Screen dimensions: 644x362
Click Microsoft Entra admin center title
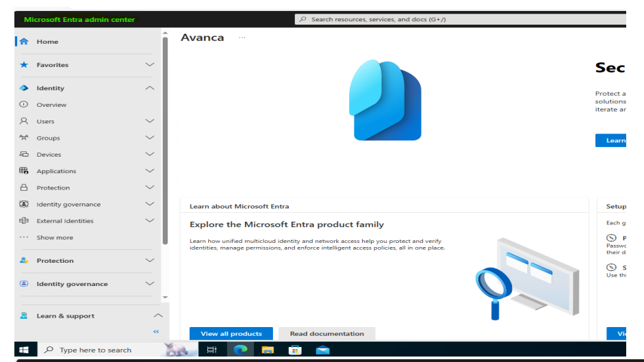tap(79, 19)
